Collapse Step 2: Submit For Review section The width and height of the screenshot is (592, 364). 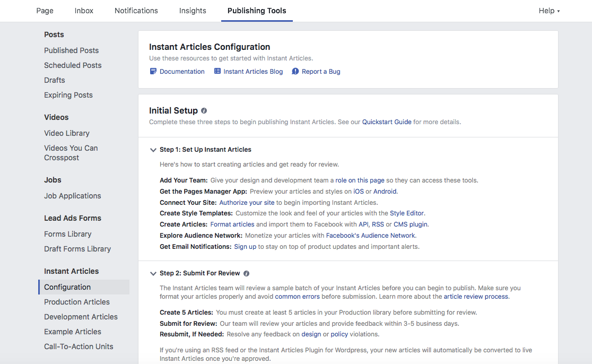coord(153,273)
